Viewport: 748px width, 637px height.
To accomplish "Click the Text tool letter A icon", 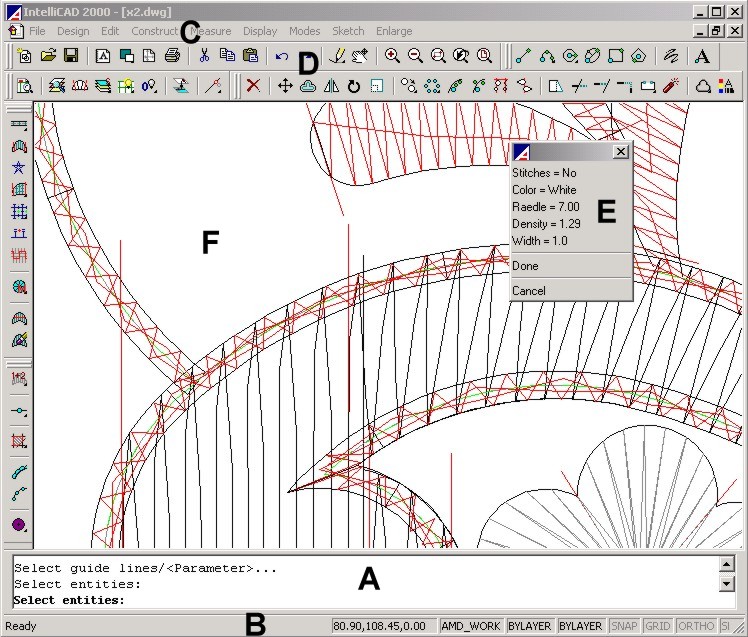I will coord(703,57).
